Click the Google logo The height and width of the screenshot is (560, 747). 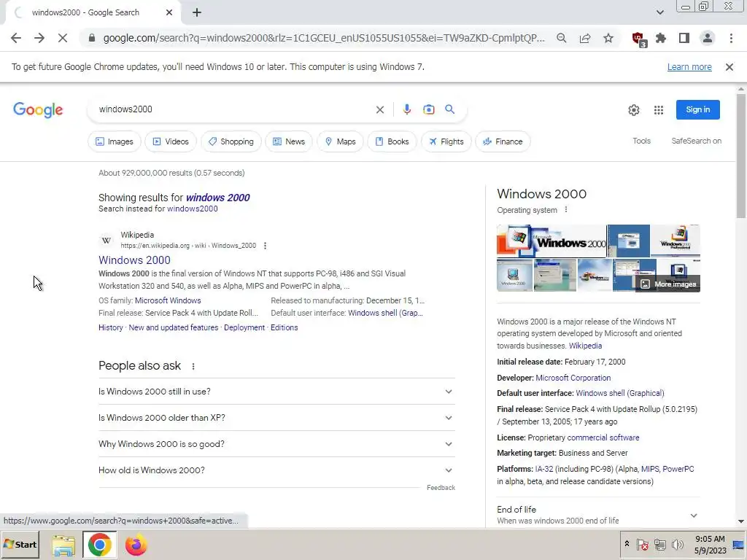click(x=38, y=109)
